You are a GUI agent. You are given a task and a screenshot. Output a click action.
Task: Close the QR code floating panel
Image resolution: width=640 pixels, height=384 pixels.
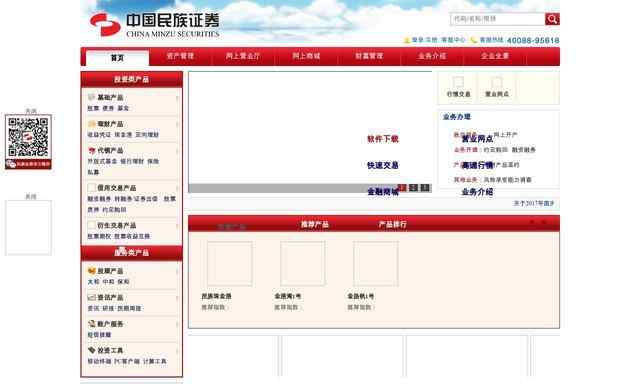tap(31, 111)
